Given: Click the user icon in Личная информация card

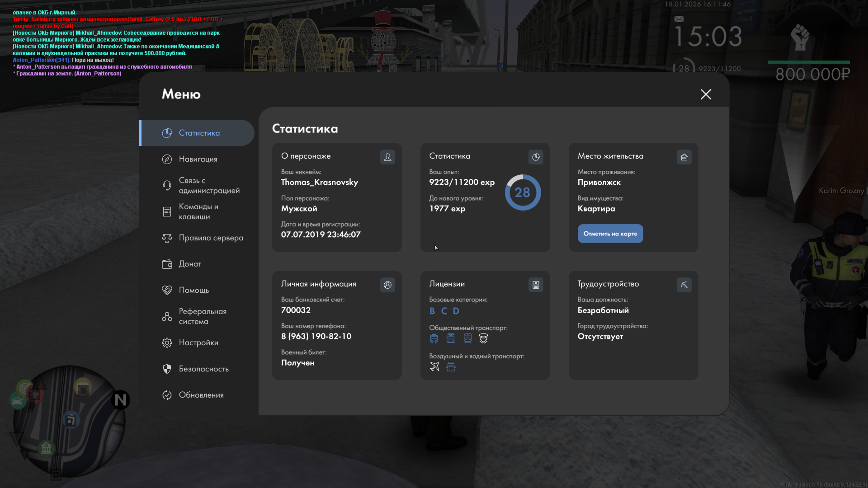Looking at the screenshot, I should point(387,285).
